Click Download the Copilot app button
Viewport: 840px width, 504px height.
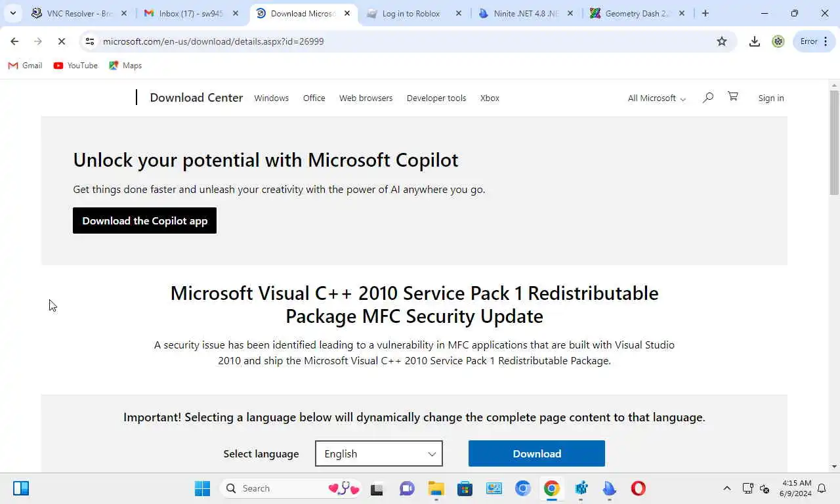(144, 220)
